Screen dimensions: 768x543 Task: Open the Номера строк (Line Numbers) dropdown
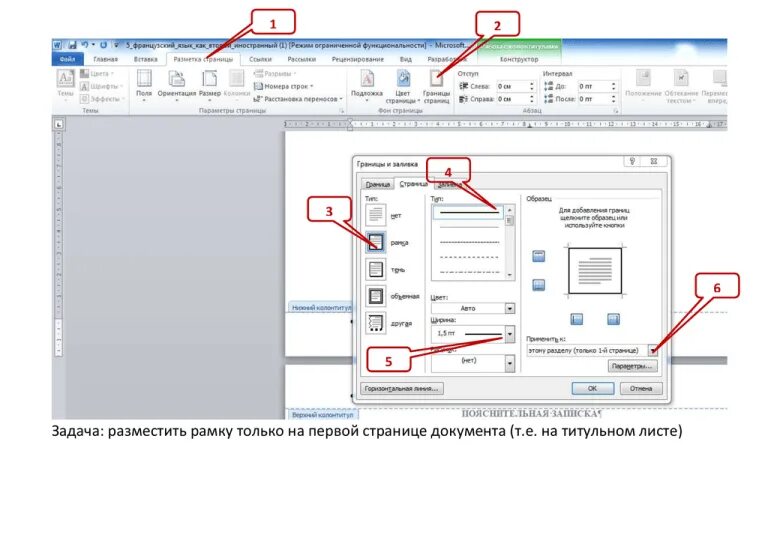tap(283, 86)
